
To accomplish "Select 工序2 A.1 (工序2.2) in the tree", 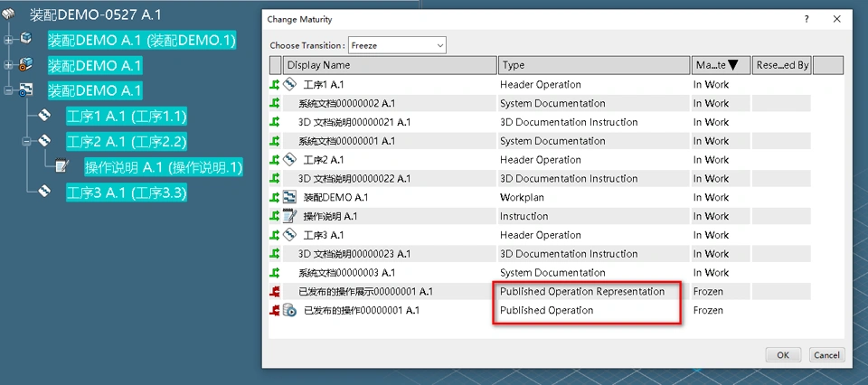I will pos(127,142).
